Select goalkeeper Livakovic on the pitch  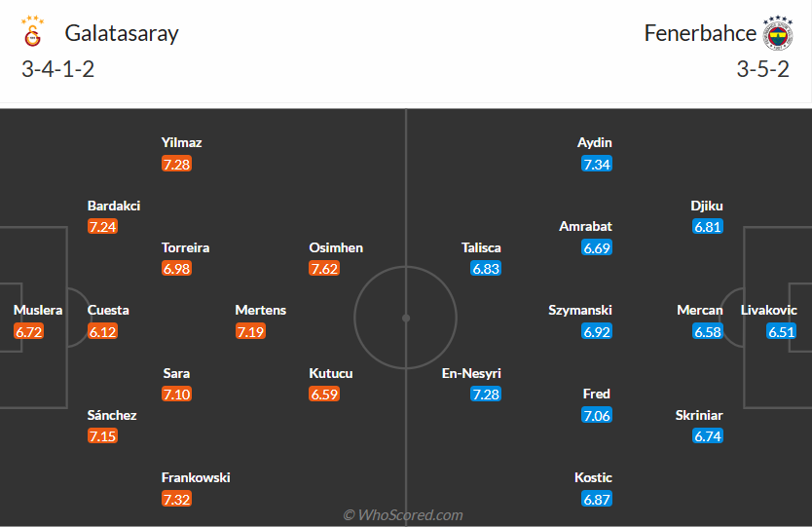(769, 311)
